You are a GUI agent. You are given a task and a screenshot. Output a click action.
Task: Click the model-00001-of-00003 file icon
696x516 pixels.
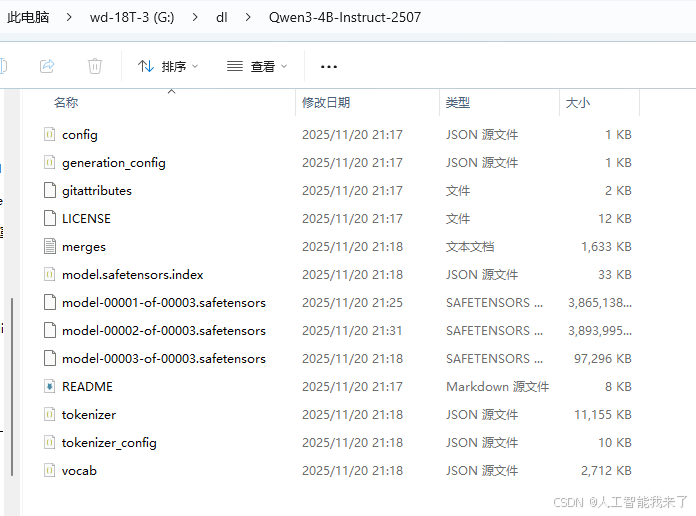point(50,302)
